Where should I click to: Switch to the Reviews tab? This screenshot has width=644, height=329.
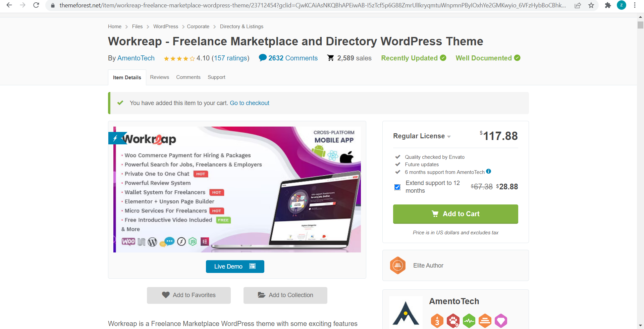[160, 77]
